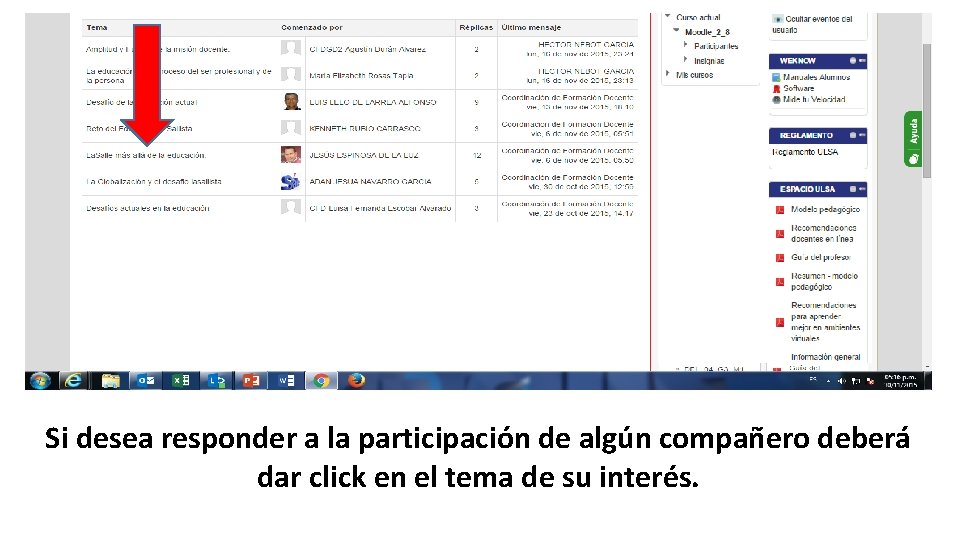Open topic 'Desafíos actuales en la educación'
Viewport: 960px width, 540px height.
(x=148, y=209)
